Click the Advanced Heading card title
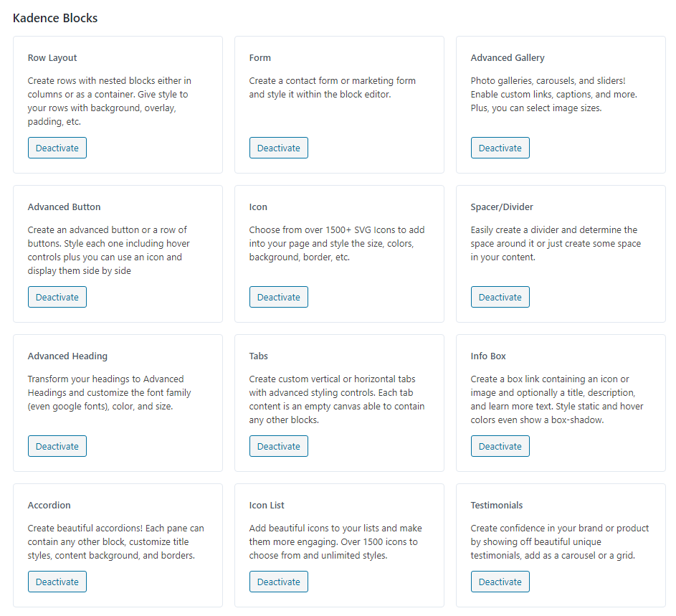The height and width of the screenshot is (616, 676). tap(67, 356)
